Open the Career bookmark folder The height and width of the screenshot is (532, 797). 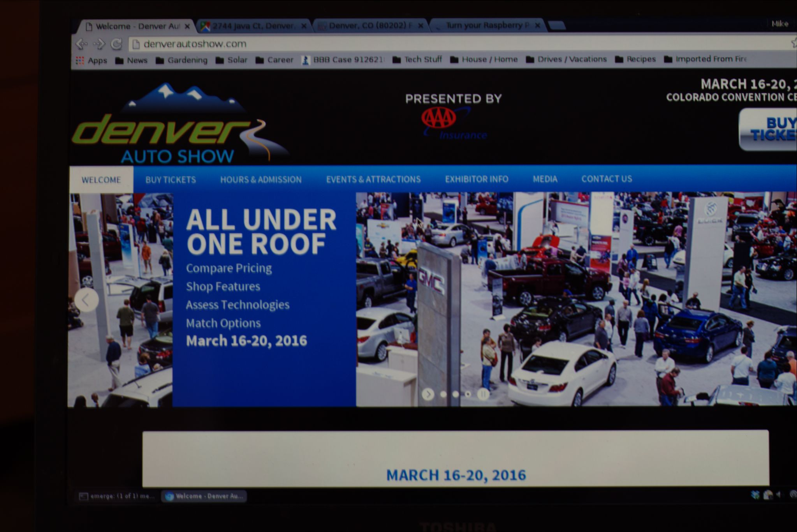(274, 60)
